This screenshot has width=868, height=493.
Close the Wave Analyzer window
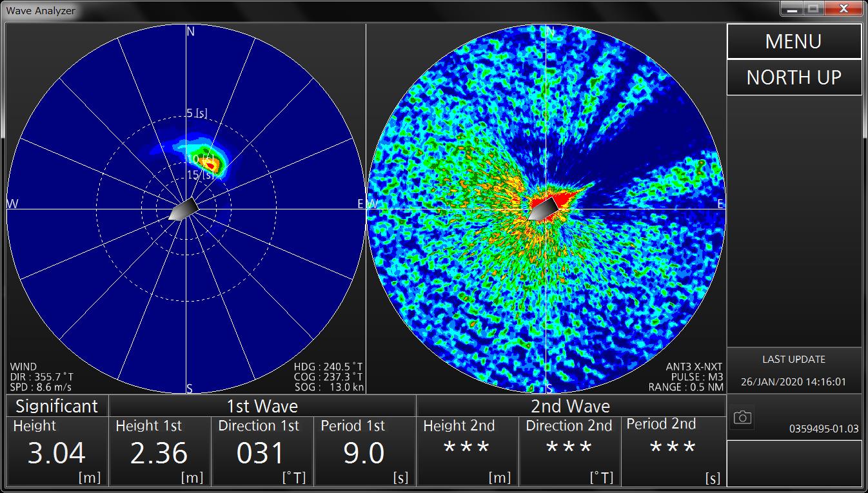tap(843, 9)
